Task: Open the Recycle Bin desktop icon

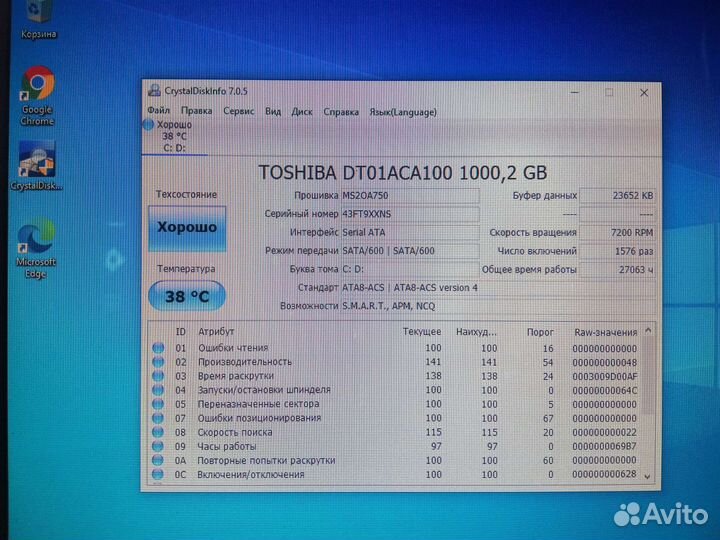Action: tap(39, 19)
